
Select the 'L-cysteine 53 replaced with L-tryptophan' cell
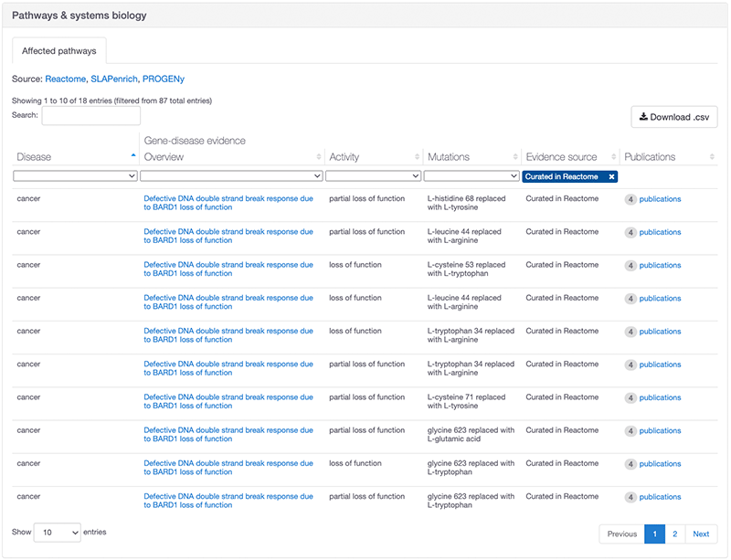tap(466, 269)
